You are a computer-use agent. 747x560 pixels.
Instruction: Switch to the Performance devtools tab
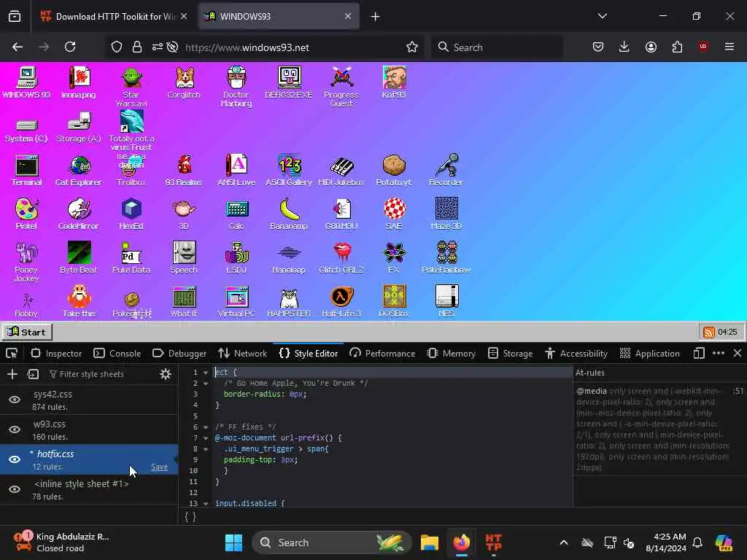382,354
